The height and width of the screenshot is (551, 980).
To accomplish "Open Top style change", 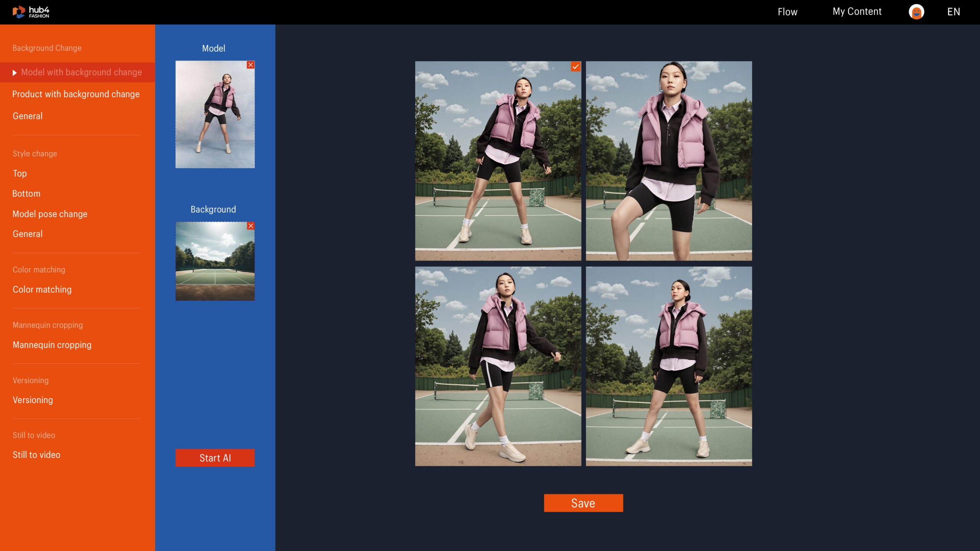I will (x=20, y=173).
